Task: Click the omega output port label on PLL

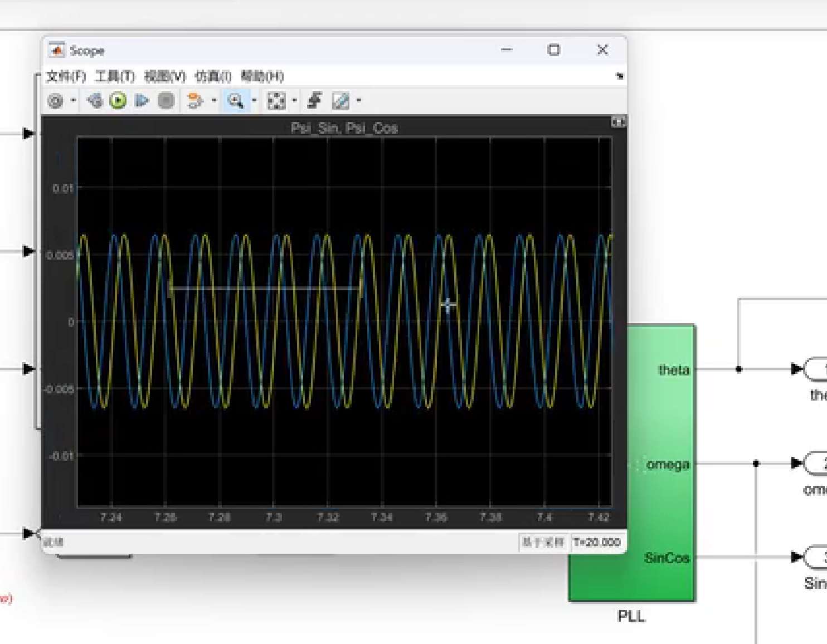Action: tap(668, 465)
